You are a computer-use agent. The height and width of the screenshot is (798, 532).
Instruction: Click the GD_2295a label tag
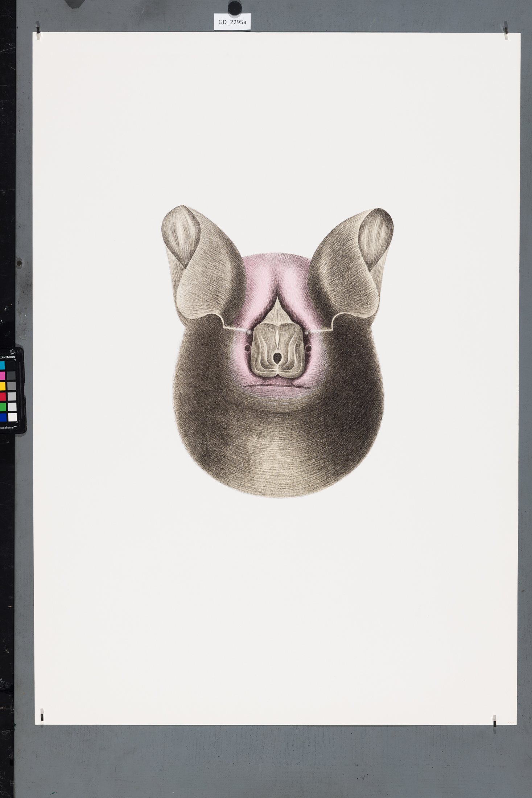(x=232, y=22)
